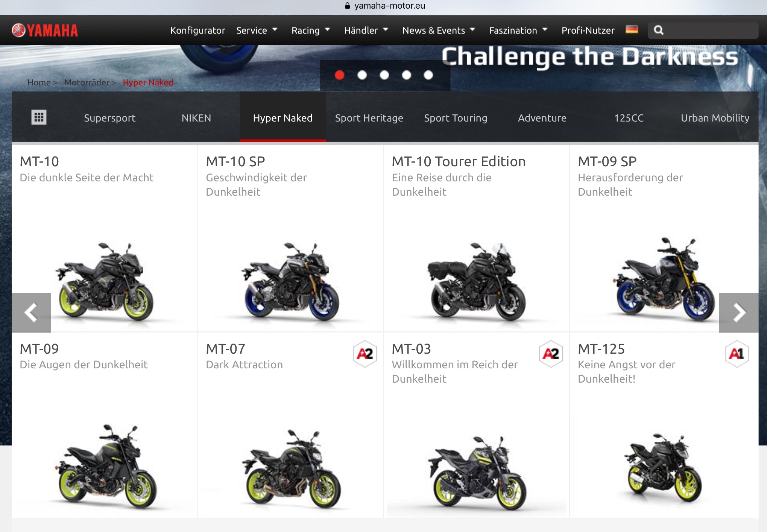Switch to the Adventure tab

(542, 118)
